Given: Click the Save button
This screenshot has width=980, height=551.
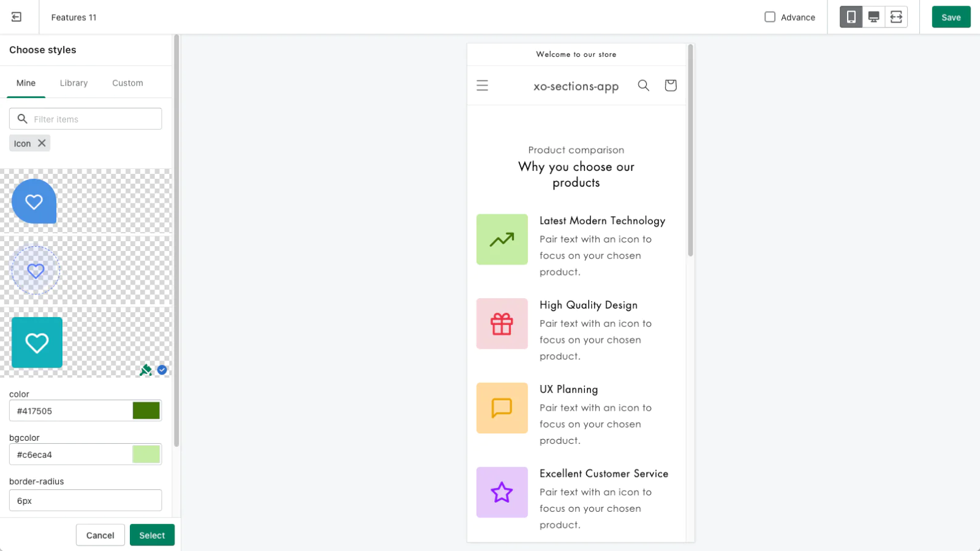Looking at the screenshot, I should 951,17.
